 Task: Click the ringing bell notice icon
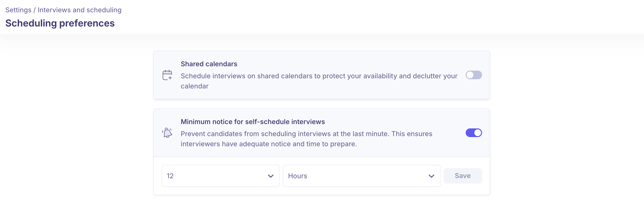pyautogui.click(x=167, y=133)
